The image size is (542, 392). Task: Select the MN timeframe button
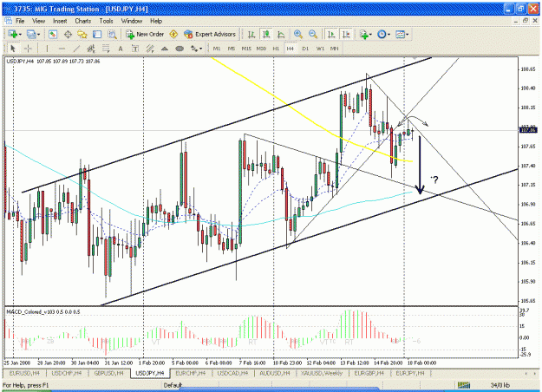pos(334,49)
